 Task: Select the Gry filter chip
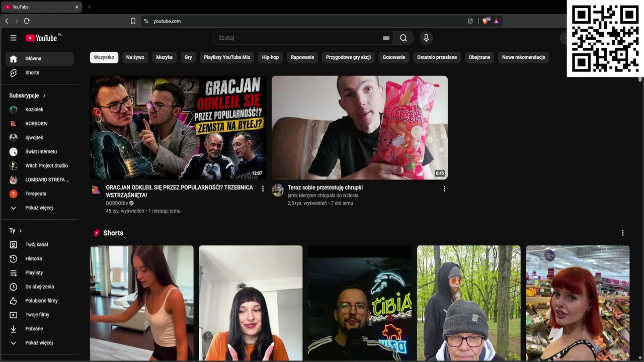click(x=188, y=57)
